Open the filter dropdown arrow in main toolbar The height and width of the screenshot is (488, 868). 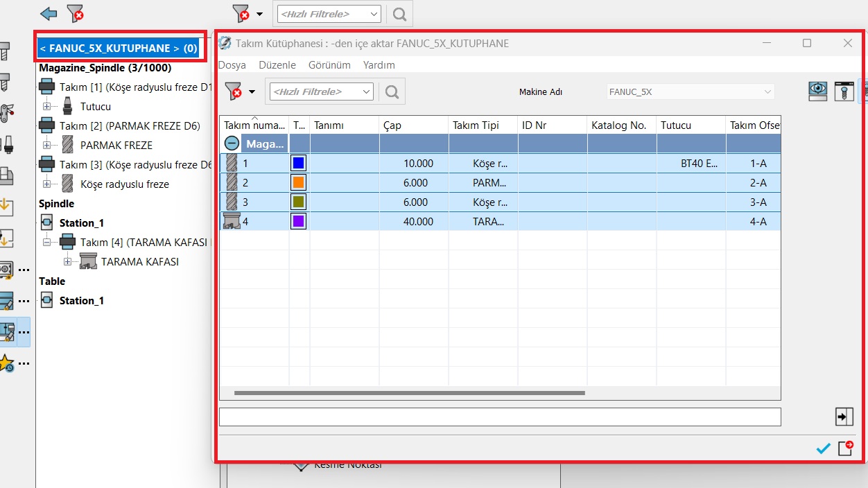point(259,14)
